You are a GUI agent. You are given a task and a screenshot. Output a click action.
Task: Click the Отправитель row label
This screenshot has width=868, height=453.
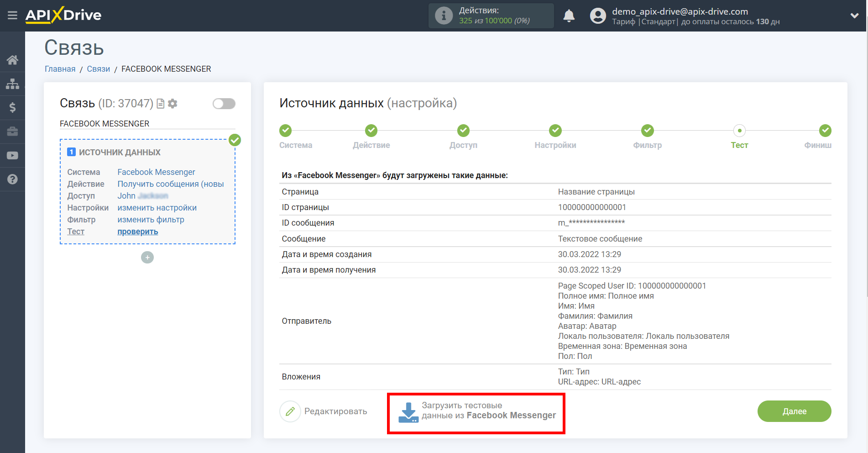307,321
